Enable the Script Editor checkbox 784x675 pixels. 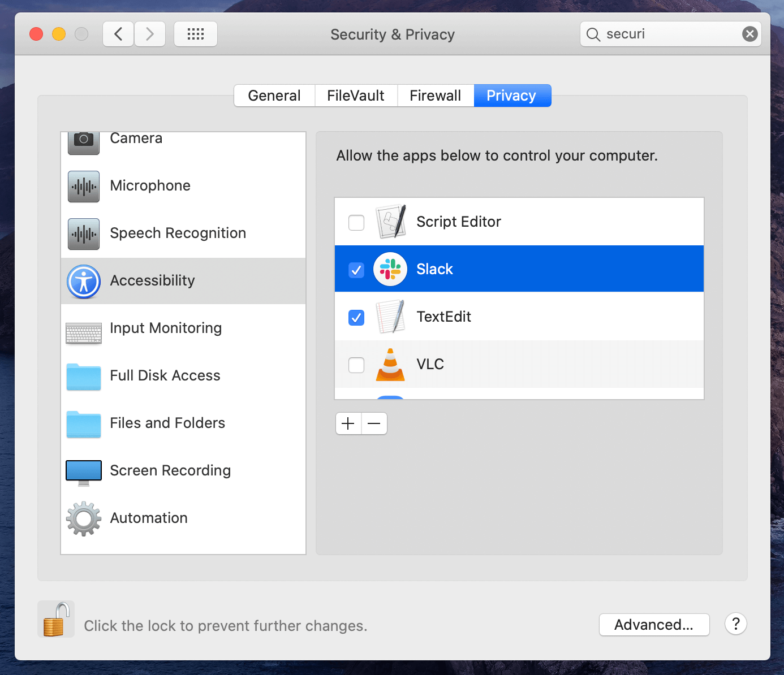click(356, 223)
